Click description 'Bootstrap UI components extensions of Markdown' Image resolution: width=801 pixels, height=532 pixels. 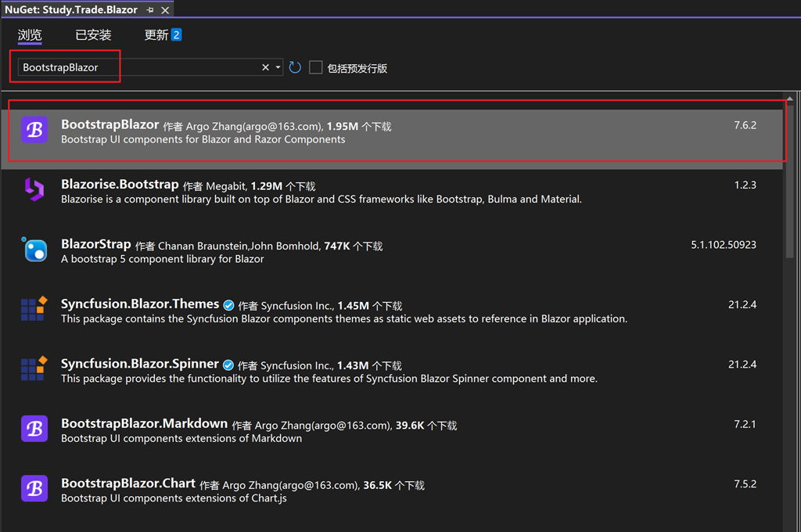[181, 438]
